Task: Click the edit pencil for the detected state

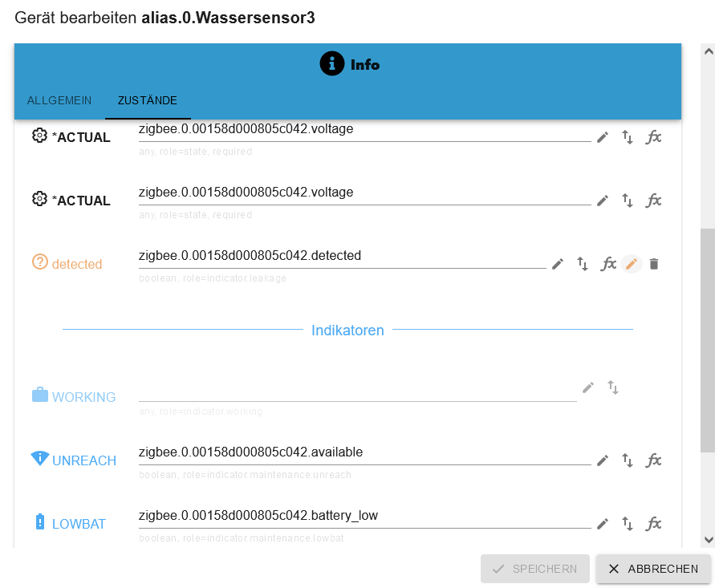Action: click(x=558, y=264)
